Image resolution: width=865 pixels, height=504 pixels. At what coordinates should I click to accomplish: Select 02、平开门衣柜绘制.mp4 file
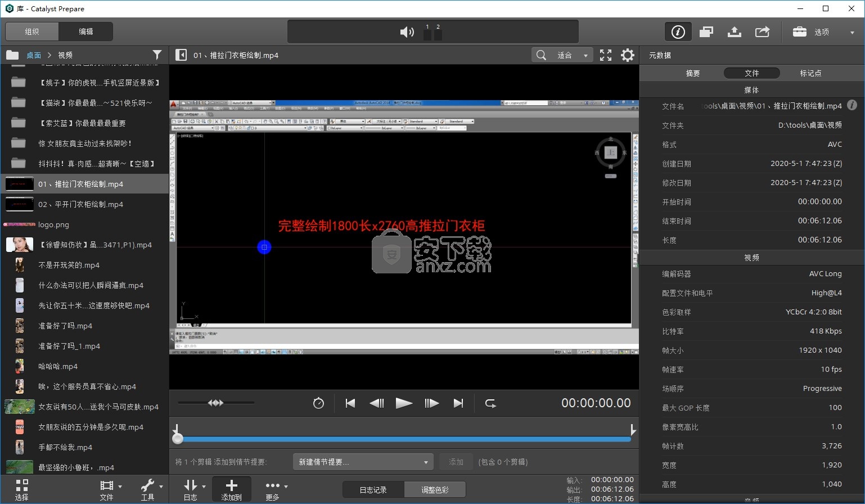click(84, 204)
